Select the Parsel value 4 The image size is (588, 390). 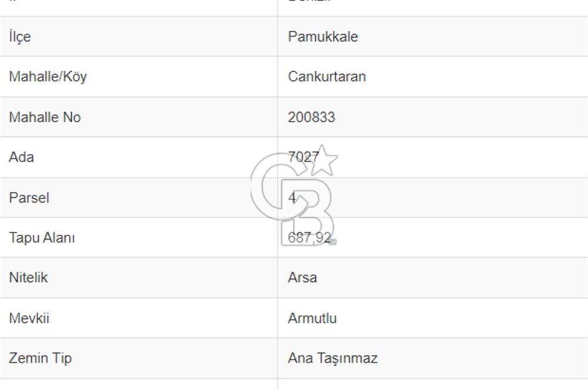[292, 197]
